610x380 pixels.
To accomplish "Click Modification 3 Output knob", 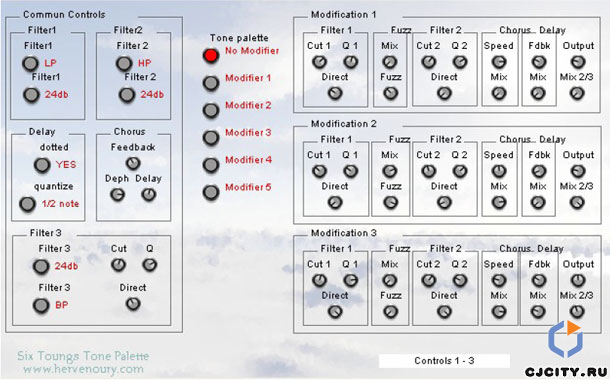I will 578,280.
